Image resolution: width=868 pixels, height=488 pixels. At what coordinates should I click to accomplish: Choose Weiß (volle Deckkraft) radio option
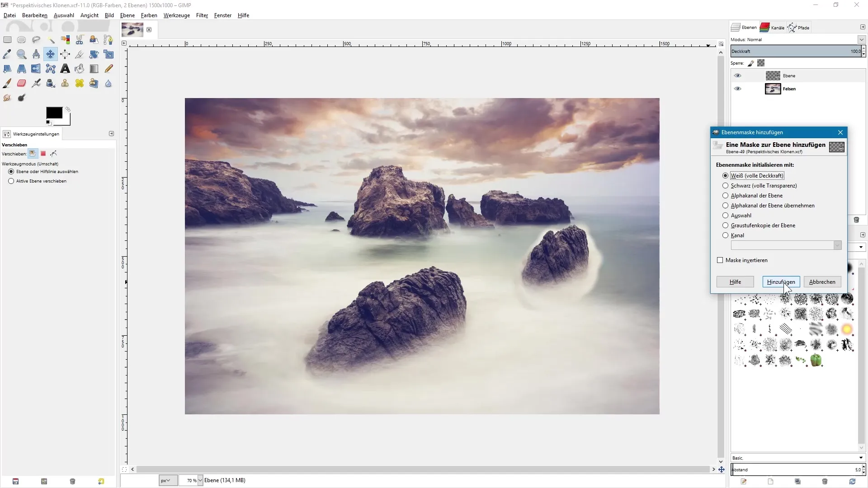pyautogui.click(x=725, y=176)
